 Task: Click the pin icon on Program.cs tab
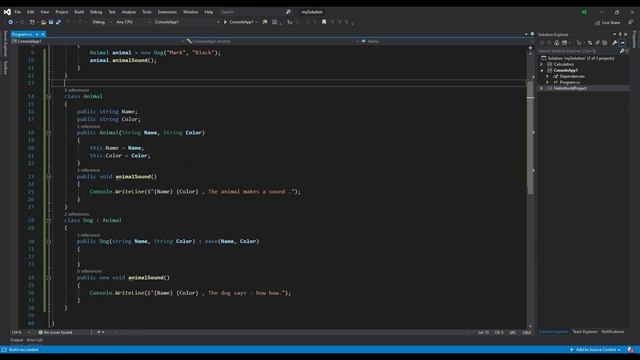(x=37, y=34)
